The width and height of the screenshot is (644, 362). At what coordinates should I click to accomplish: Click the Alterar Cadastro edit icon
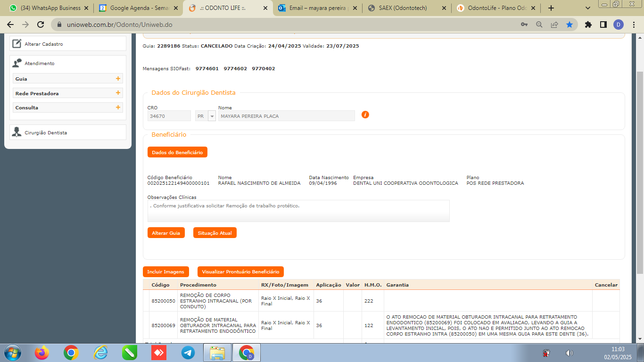pyautogui.click(x=17, y=44)
